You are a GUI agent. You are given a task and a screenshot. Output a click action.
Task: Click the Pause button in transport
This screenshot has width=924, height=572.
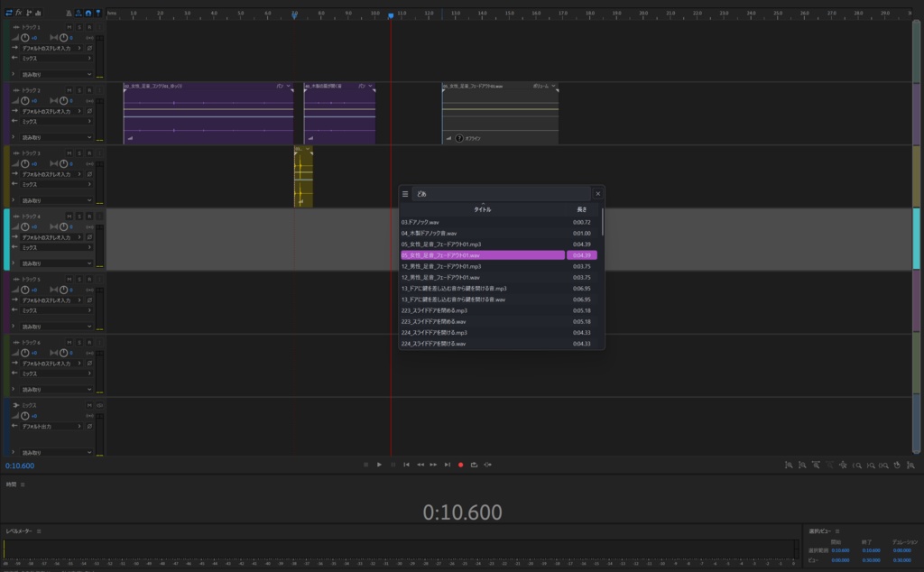(x=393, y=465)
